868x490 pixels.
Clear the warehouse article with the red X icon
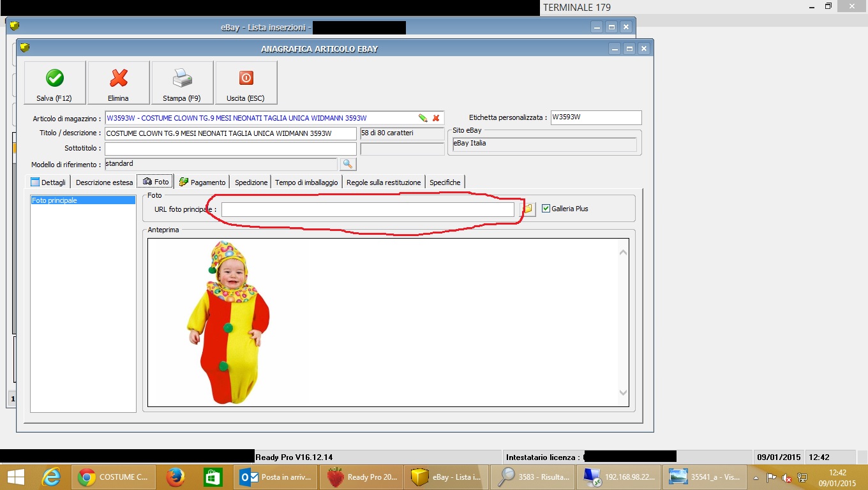pos(436,118)
